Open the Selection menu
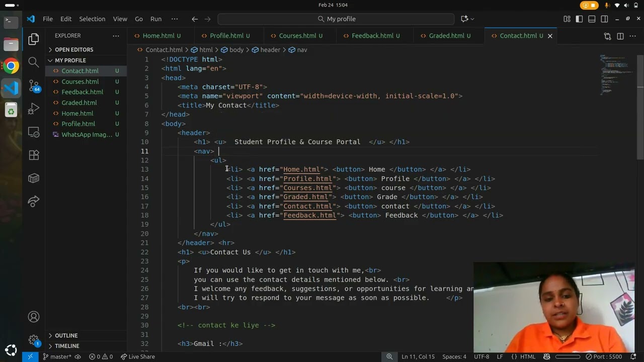 pyautogui.click(x=92, y=19)
